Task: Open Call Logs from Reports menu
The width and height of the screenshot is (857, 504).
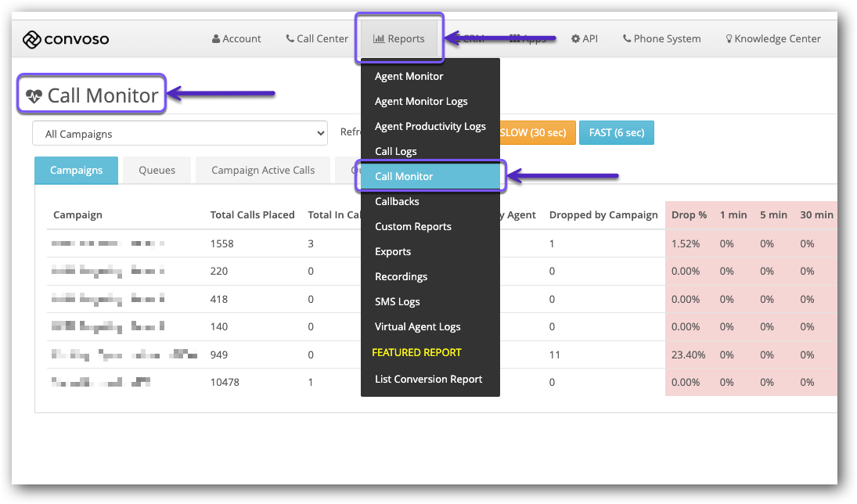Action: coord(395,151)
